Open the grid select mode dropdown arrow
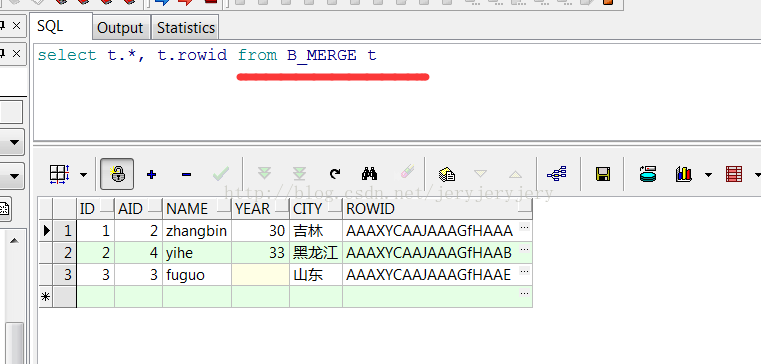 (x=83, y=174)
